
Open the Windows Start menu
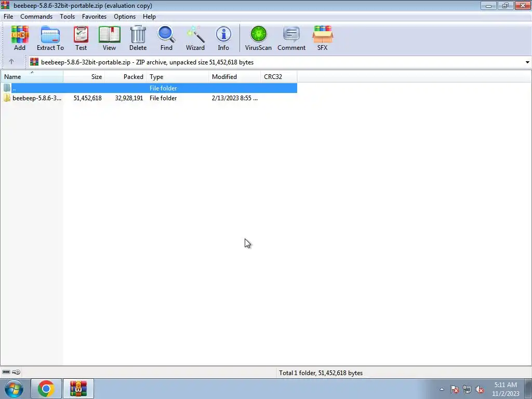point(14,389)
